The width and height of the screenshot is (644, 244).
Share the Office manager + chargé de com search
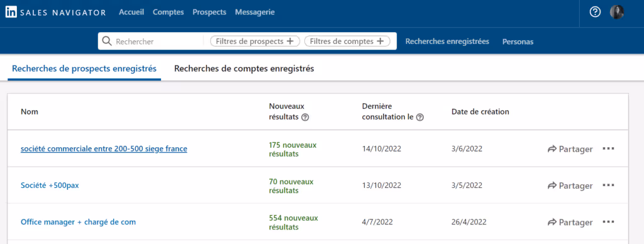570,222
